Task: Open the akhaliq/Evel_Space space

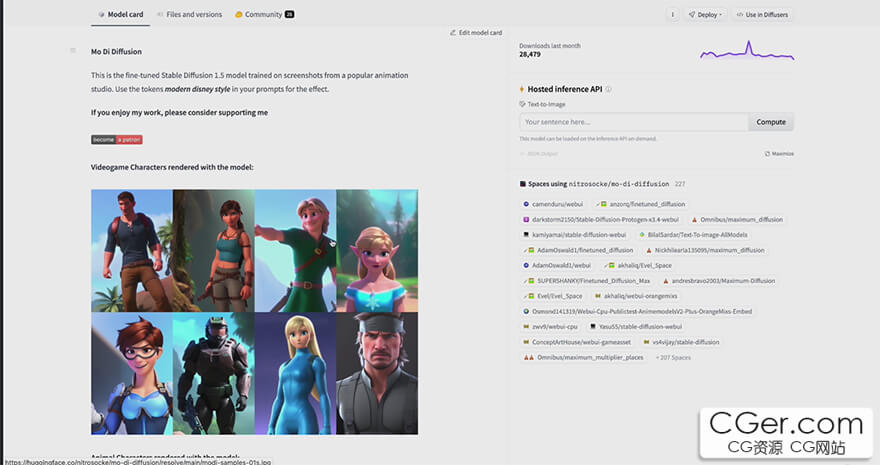Action: (x=638, y=265)
